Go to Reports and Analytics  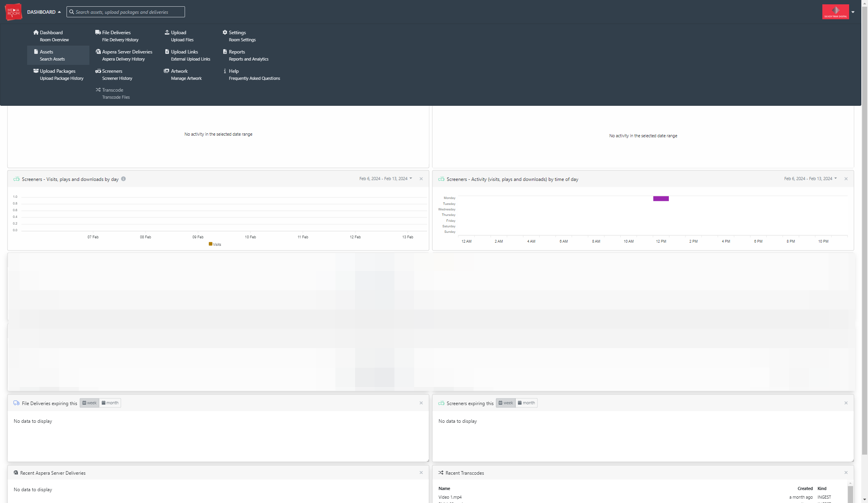245,55
